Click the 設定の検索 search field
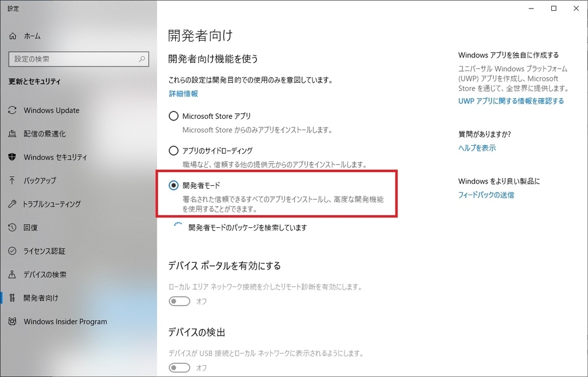588x377 pixels. click(x=78, y=59)
